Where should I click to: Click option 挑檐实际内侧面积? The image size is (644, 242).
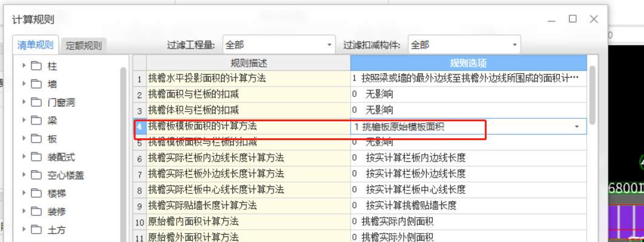[468, 221]
